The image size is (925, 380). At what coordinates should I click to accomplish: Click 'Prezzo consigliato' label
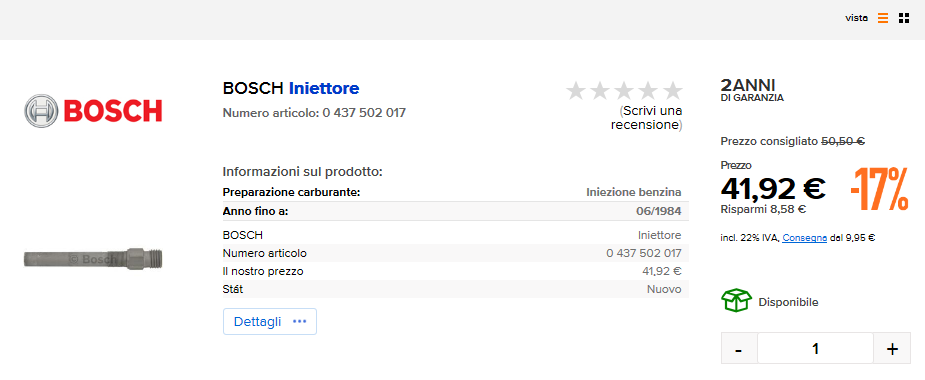769,142
